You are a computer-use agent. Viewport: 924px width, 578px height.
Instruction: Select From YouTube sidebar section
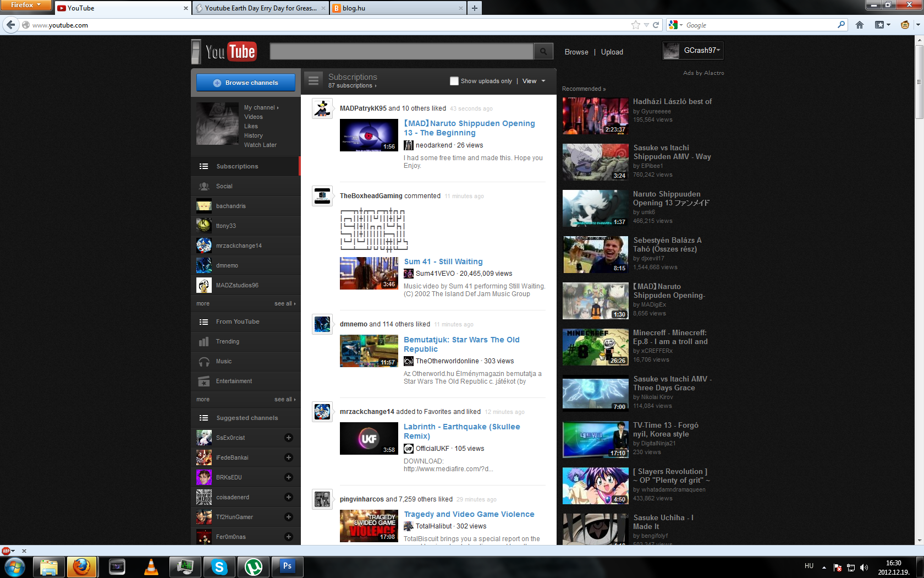tap(245, 321)
